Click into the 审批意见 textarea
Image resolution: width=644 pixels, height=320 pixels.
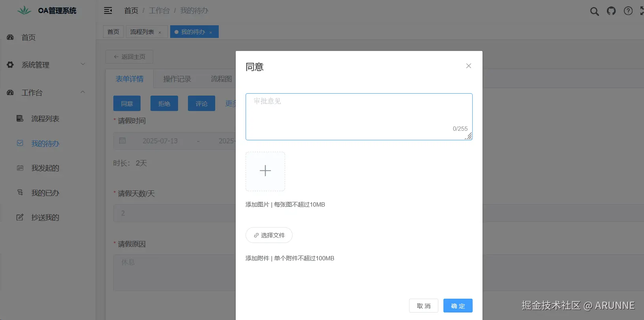tap(359, 117)
